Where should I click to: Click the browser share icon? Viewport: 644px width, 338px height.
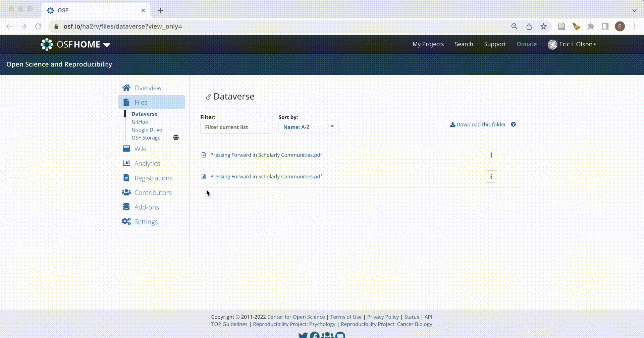[x=529, y=26]
